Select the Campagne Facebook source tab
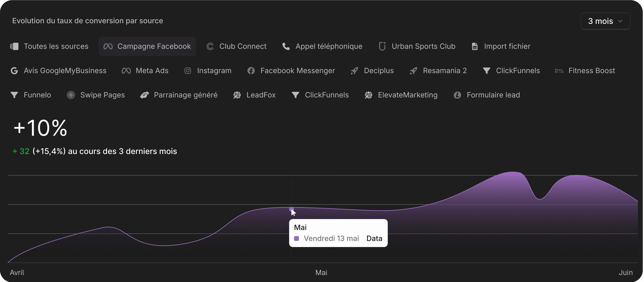The image size is (644, 282). point(147,46)
